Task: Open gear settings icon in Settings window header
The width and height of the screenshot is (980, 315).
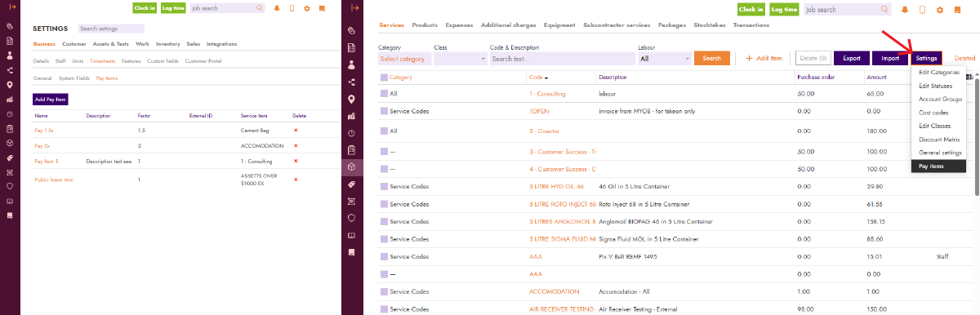Action: pos(307,8)
